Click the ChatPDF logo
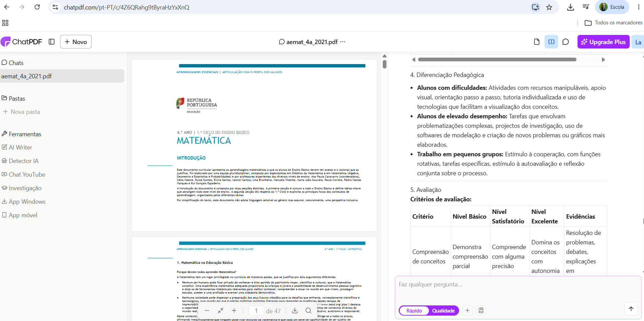The image size is (644, 321). pos(21,42)
